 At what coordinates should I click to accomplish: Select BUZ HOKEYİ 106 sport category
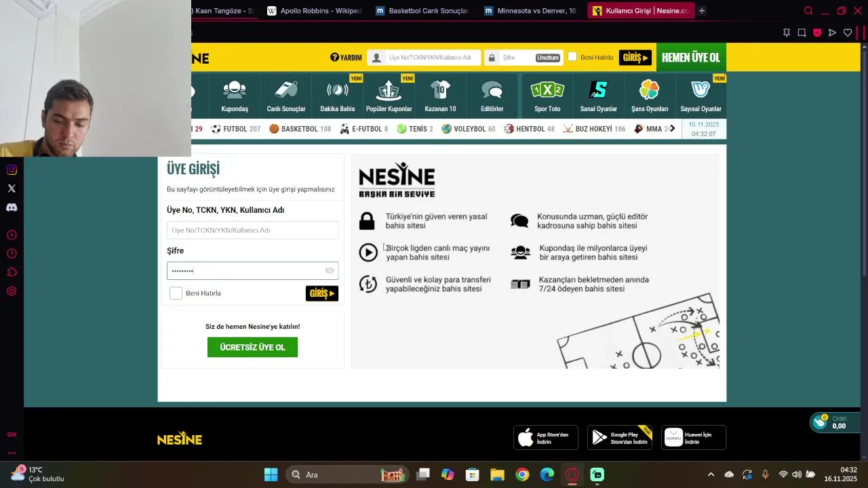595,129
